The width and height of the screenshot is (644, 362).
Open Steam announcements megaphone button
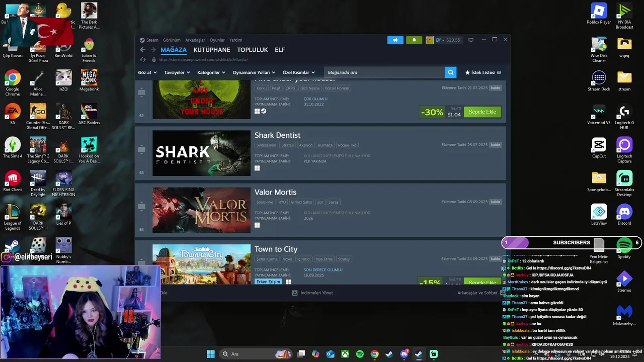coord(395,40)
